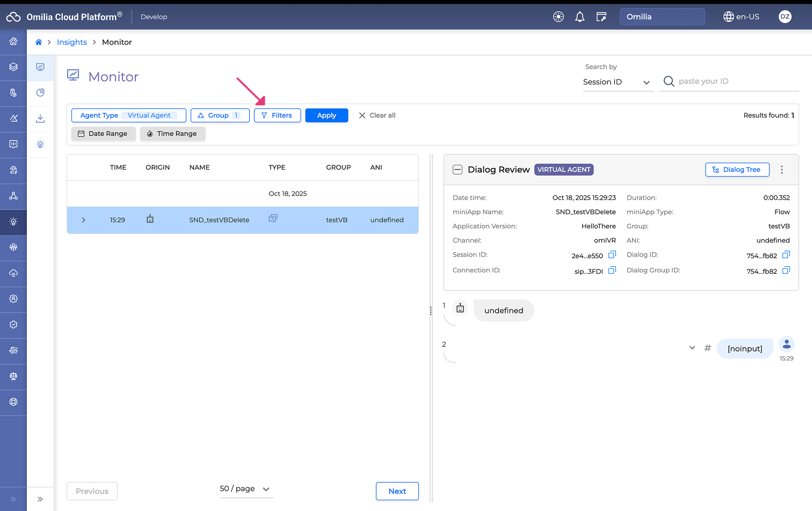Open the three-dot menu in Dialog Review
Image resolution: width=812 pixels, height=511 pixels.
tap(781, 170)
